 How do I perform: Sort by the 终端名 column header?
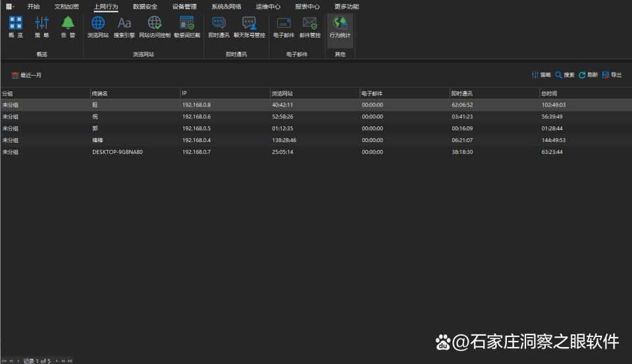(135, 93)
